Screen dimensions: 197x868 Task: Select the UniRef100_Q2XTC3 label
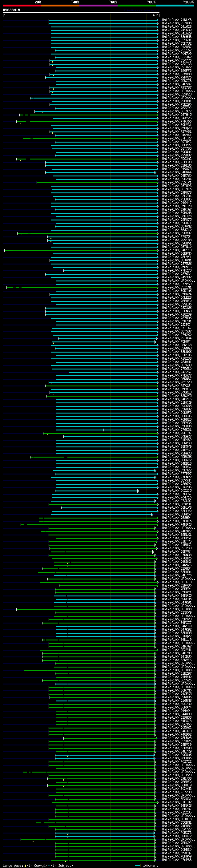(x=177, y=64)
